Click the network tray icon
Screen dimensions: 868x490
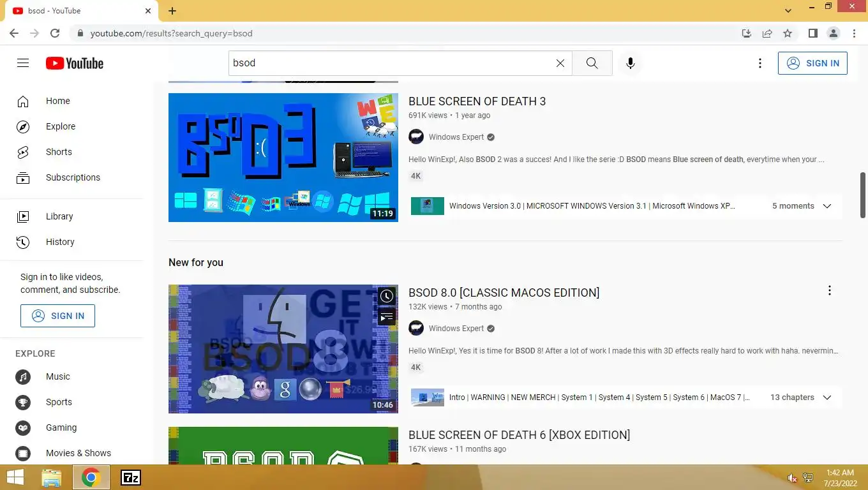[808, 478]
